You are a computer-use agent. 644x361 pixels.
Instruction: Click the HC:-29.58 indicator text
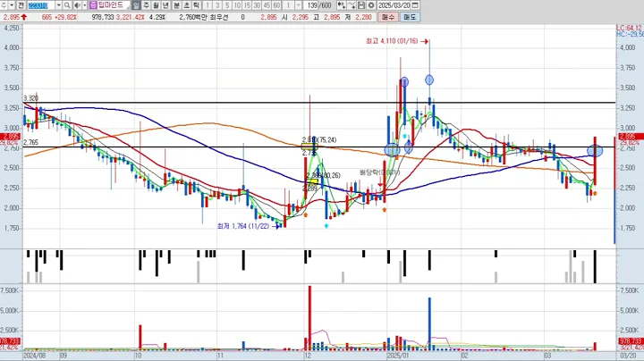pyautogui.click(x=630, y=35)
